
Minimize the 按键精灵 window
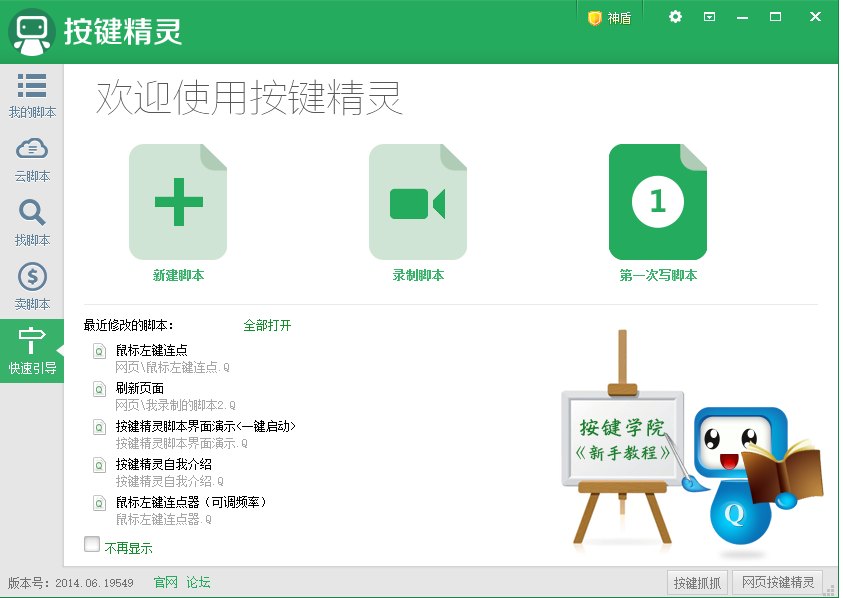[x=742, y=18]
